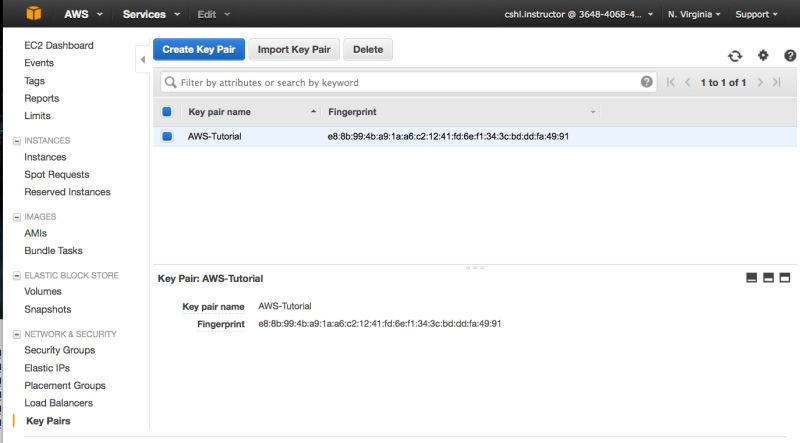Open Spot Requests link
Viewport: 800px width, 443px height.
click(x=57, y=174)
